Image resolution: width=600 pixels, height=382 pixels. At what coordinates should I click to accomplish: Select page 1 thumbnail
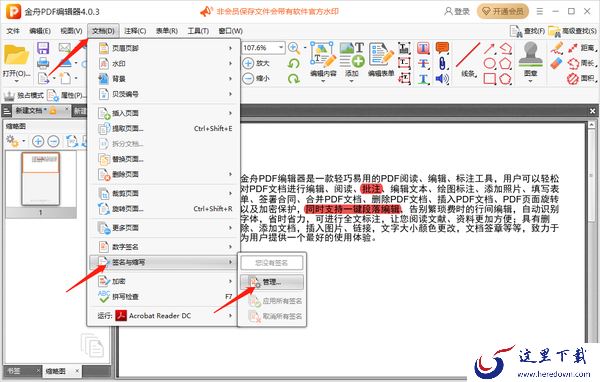[x=41, y=179]
